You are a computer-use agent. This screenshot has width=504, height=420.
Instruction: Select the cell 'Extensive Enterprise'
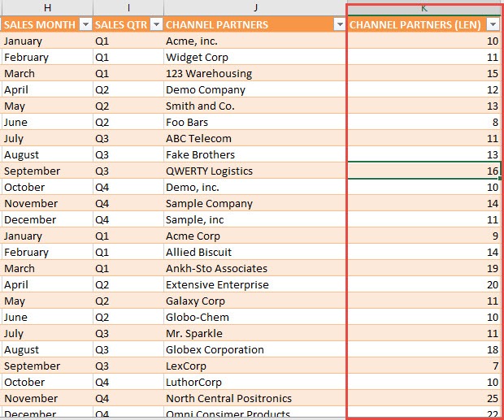click(255, 284)
